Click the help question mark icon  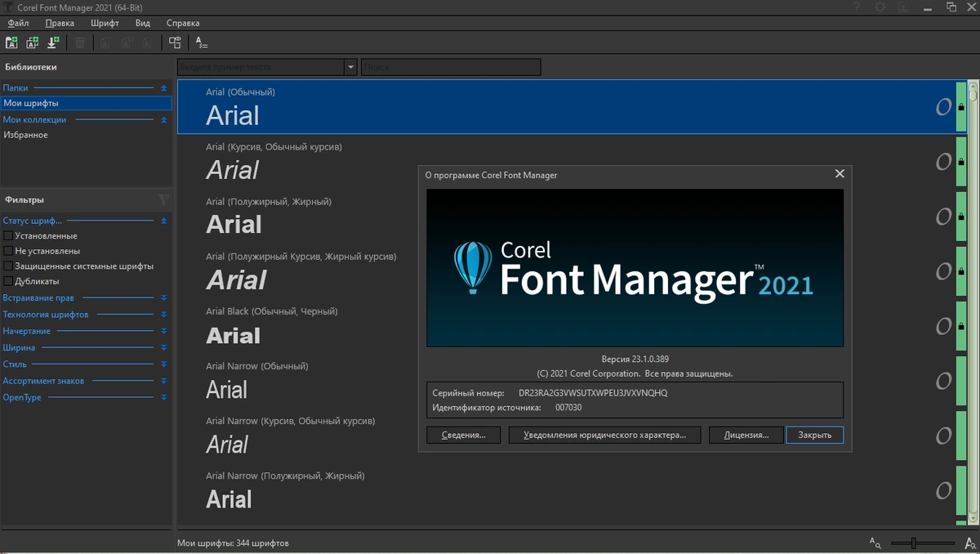(x=857, y=7)
